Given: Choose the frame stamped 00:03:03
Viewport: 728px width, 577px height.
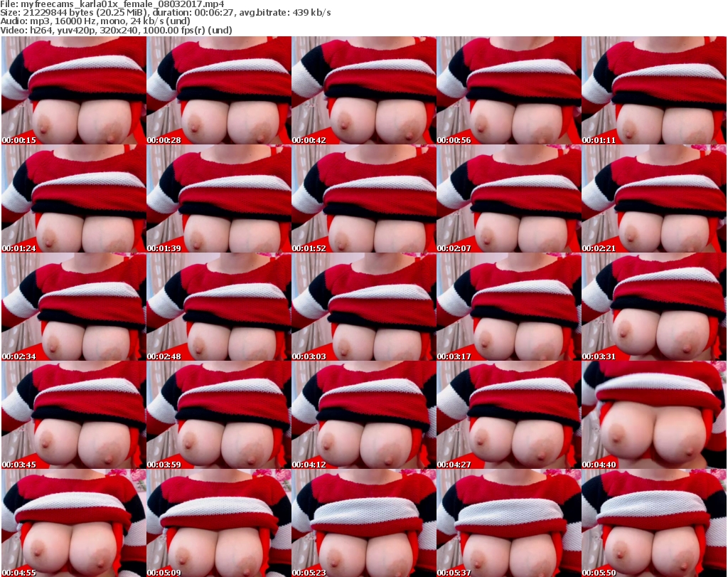Looking at the screenshot, I should pos(364,307).
